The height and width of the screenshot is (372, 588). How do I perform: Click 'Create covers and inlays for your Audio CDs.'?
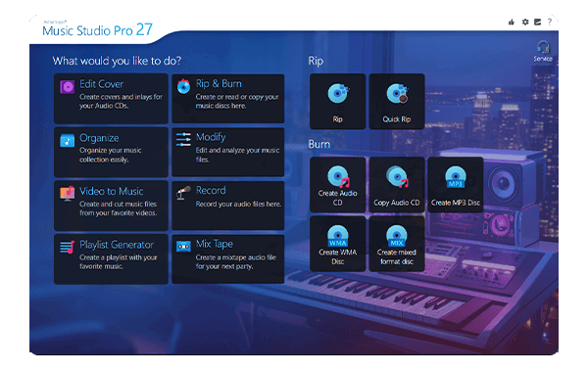(x=121, y=101)
